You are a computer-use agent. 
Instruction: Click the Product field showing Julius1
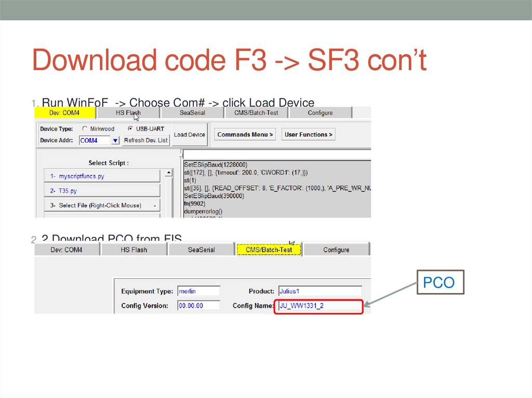click(x=320, y=291)
